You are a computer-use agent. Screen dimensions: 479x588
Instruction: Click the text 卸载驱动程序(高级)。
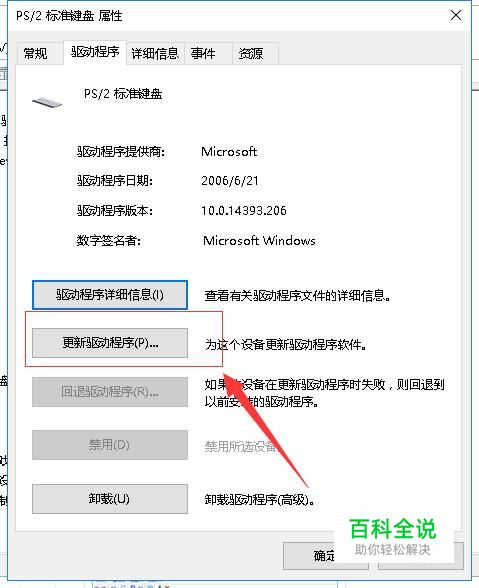coord(260,500)
